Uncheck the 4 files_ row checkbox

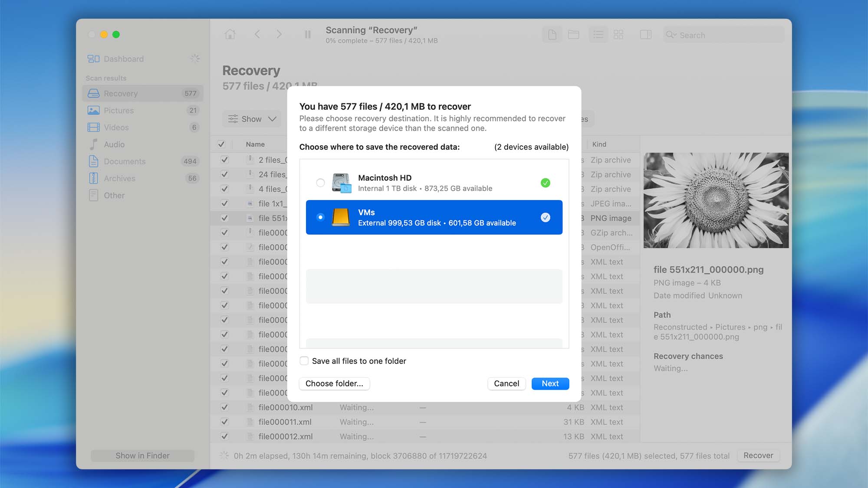(224, 189)
